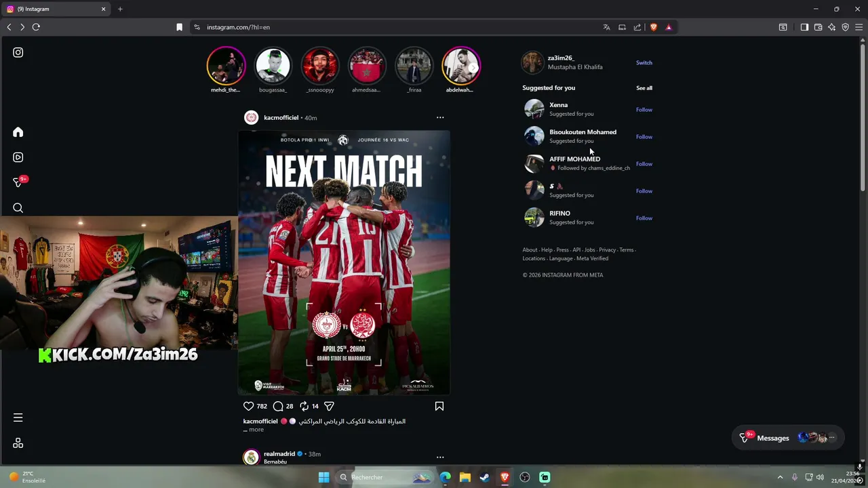Open the hamburger More menu in sidebar
Screen dimensions: 868x488
tap(18, 418)
